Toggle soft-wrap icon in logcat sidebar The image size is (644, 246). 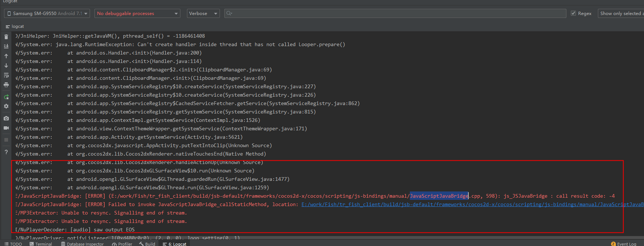pos(6,75)
